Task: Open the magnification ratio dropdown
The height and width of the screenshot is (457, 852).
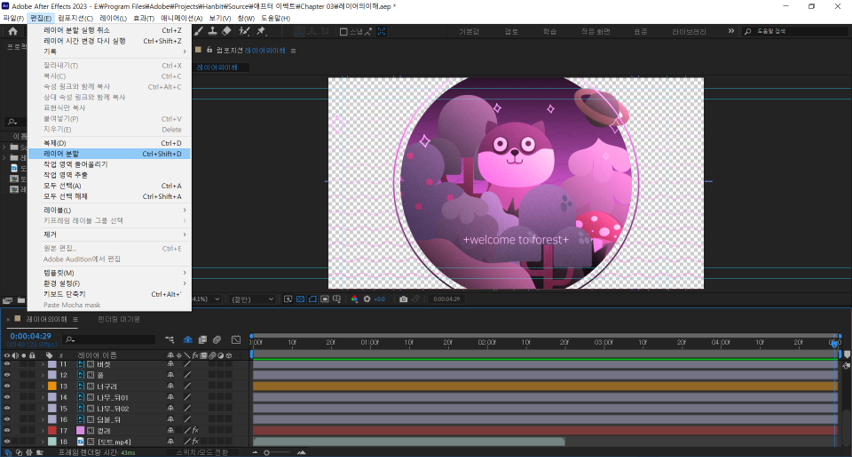Action: click(x=206, y=299)
